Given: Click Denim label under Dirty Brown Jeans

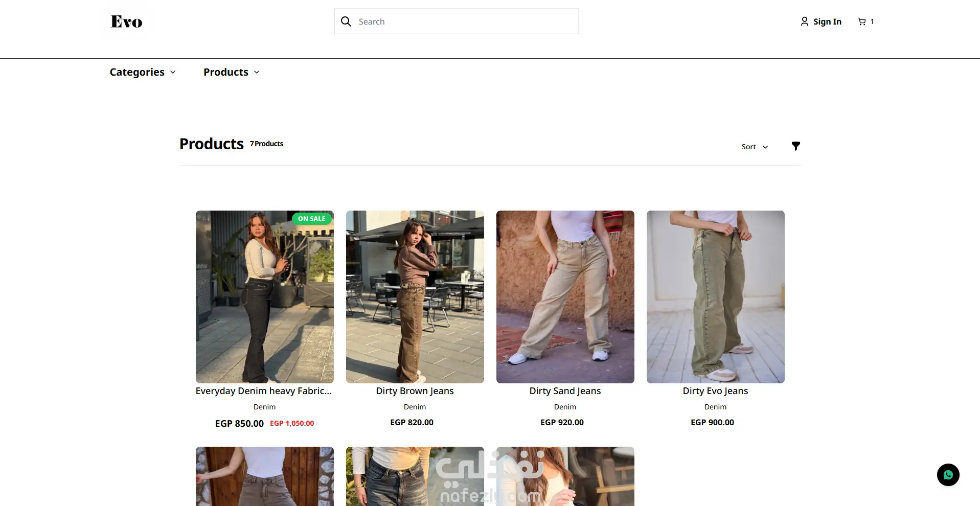Looking at the screenshot, I should tap(415, 407).
